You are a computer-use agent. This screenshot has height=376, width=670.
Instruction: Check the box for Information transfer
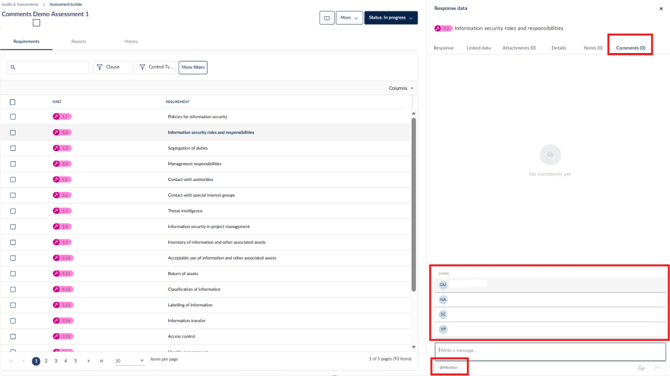click(13, 321)
